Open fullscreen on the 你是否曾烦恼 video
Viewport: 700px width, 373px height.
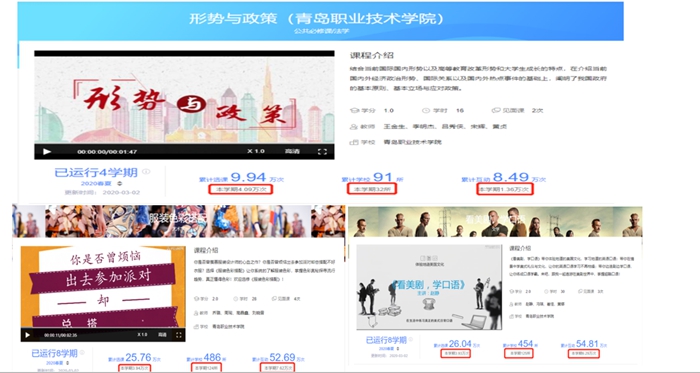point(179,335)
